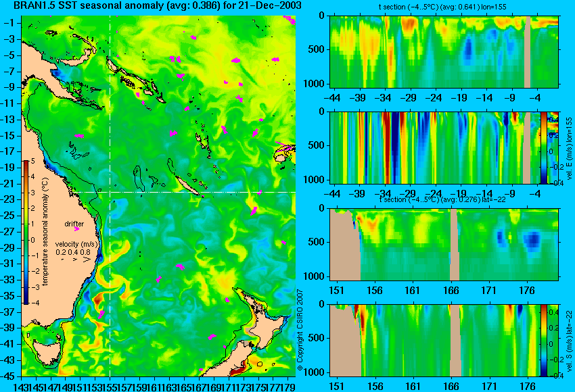
Task: Click '-44' tick below the top temperature section
Action: (333, 98)
